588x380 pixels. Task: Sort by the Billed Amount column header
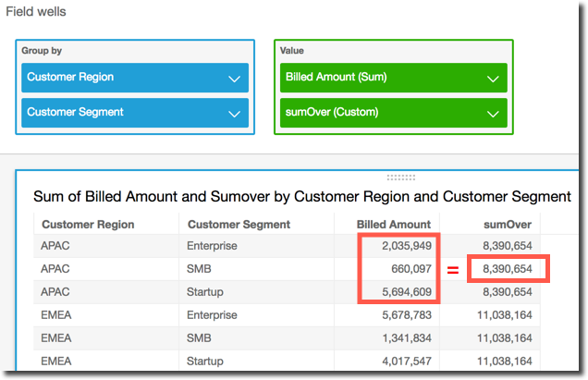point(394,224)
